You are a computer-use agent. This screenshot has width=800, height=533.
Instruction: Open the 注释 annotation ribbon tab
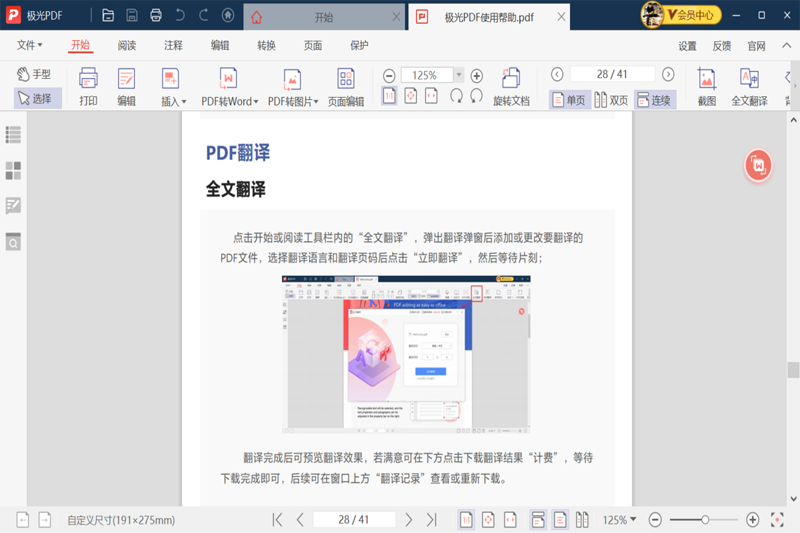coord(173,46)
